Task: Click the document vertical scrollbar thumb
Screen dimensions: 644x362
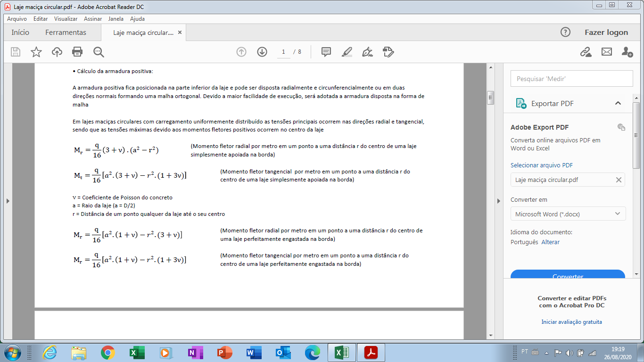Action: [x=490, y=98]
